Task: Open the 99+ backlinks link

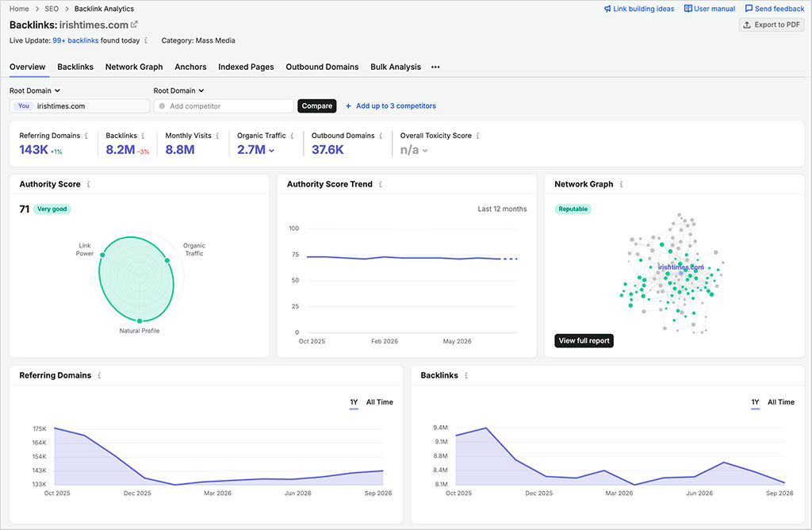Action: (75, 40)
